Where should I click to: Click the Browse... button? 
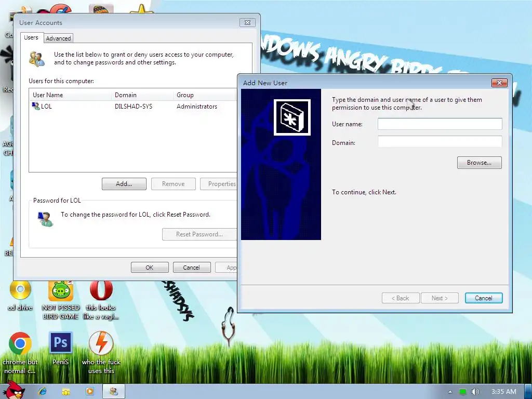[479, 163]
